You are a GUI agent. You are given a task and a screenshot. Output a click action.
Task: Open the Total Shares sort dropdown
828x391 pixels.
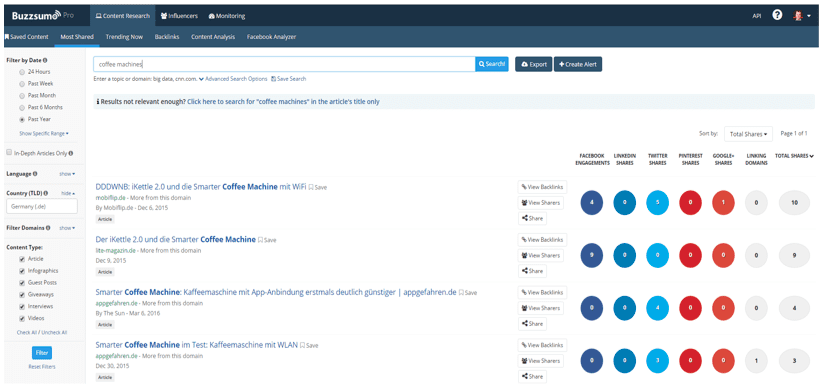pos(748,134)
